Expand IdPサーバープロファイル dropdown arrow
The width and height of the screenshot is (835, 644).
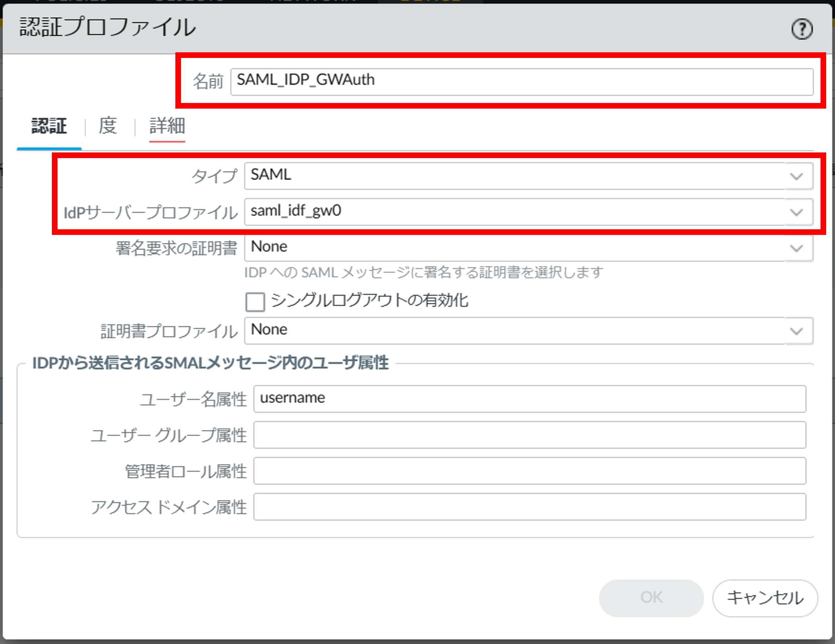[796, 212]
